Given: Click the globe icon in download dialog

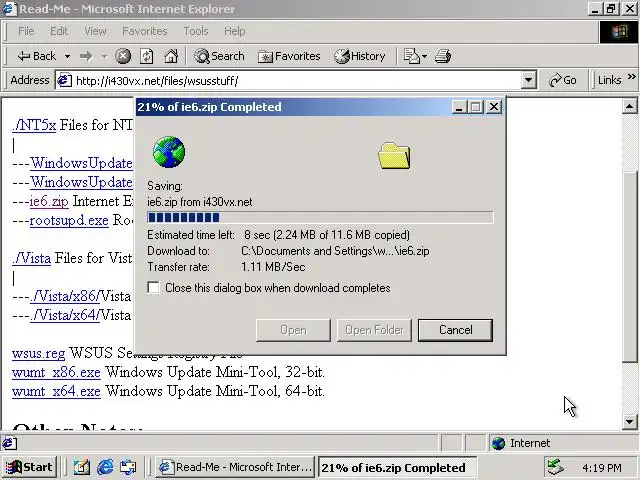Looking at the screenshot, I should pos(169,152).
